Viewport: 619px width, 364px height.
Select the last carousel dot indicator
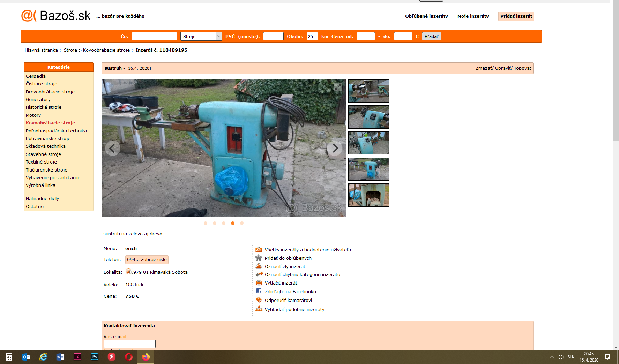click(x=242, y=223)
